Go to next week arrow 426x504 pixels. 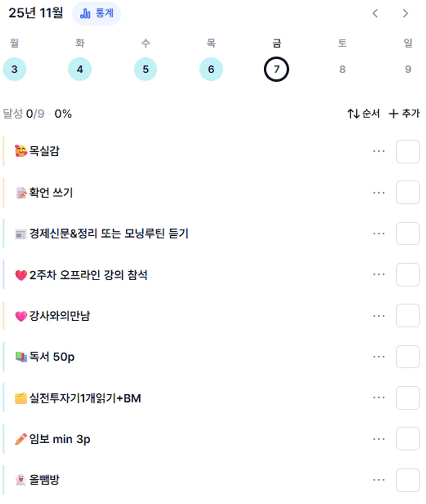[405, 13]
